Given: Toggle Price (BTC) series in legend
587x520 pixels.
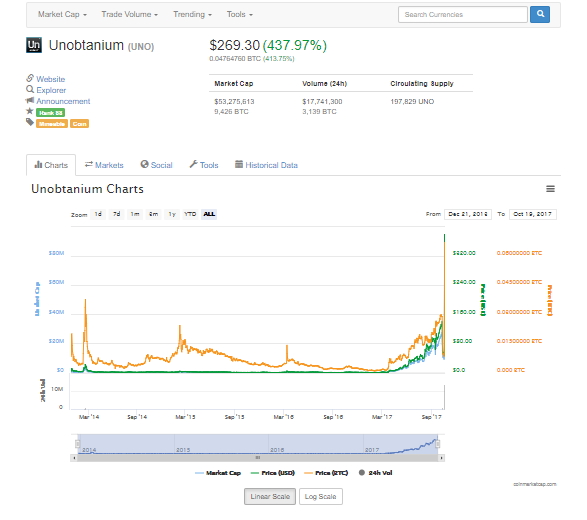Looking at the screenshot, I should point(326,473).
